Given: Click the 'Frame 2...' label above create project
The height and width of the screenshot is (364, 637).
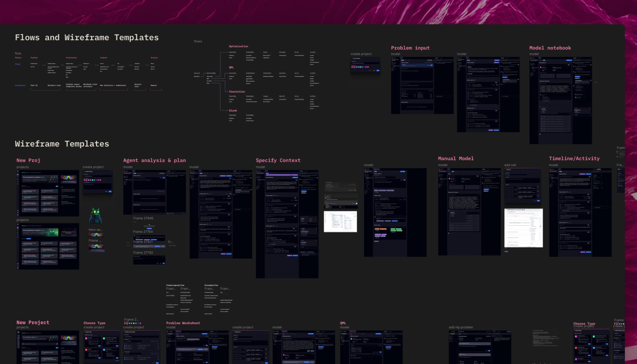Looking at the screenshot, I should point(131,320).
